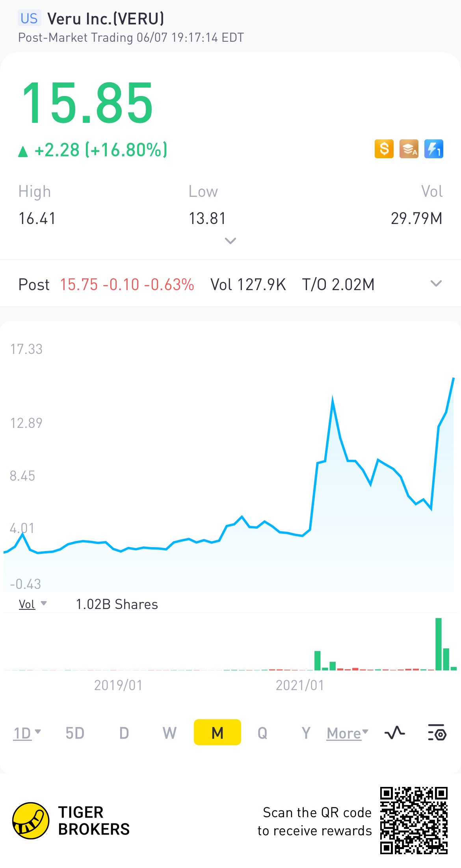Open the More timeframes dropdown
The height and width of the screenshot is (868, 461).
pos(348,733)
